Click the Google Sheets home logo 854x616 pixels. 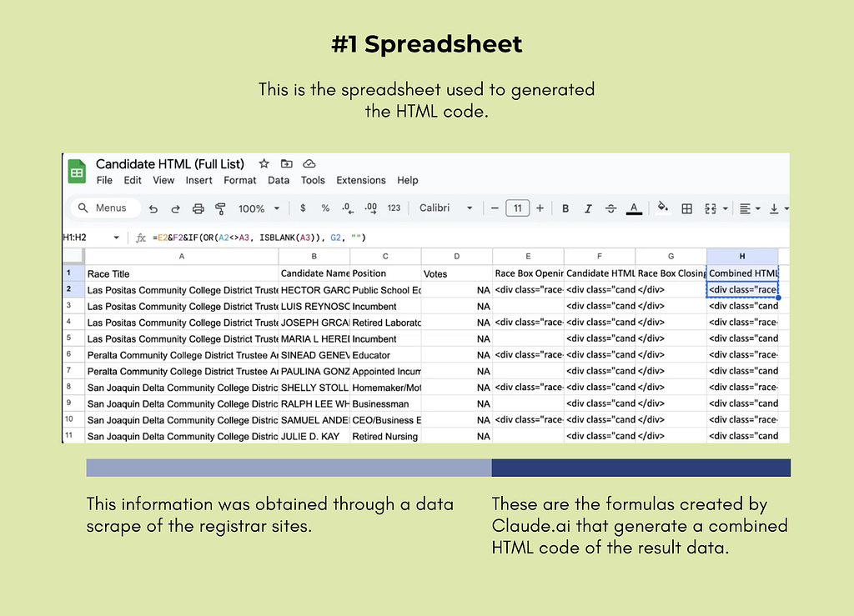coord(77,172)
